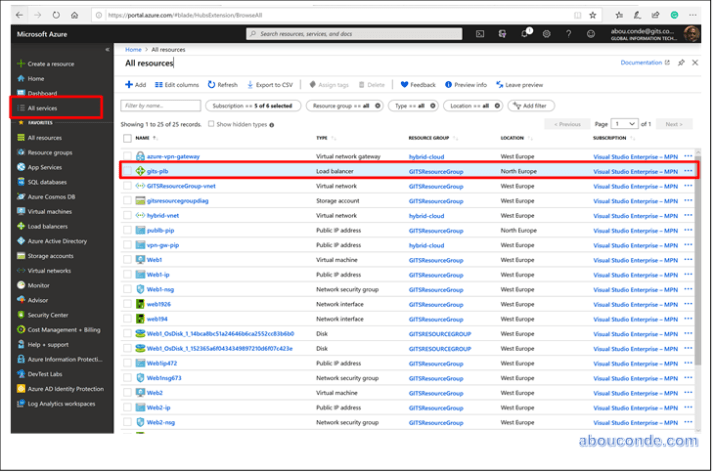Collapse the left sidebar with chevron
This screenshot has height=472, width=714.
point(107,49)
